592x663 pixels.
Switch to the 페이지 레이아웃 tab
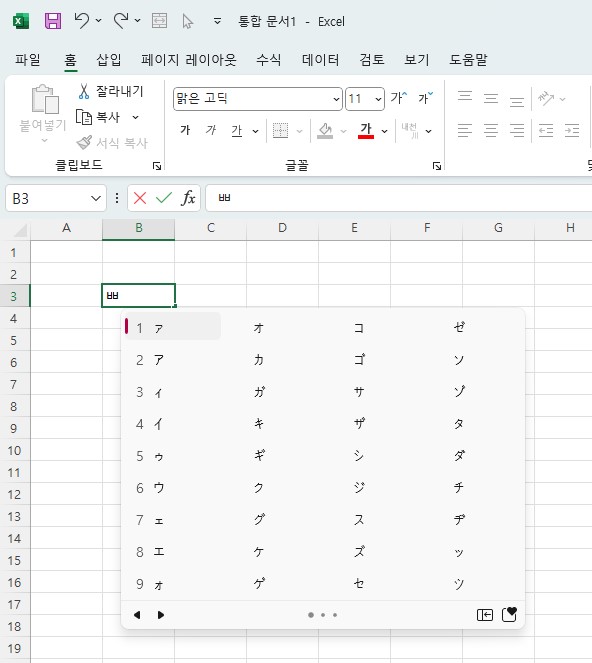(x=189, y=60)
